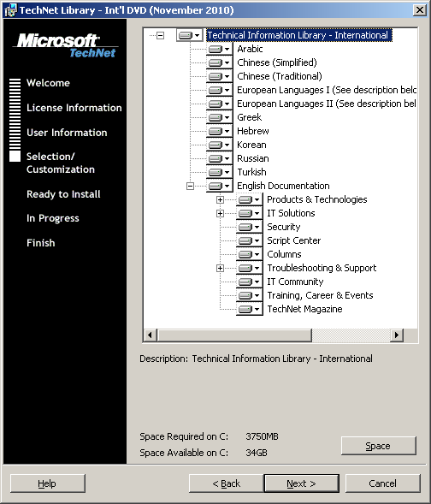The height and width of the screenshot is (504, 431).
Task: Click the horizontal scrollbar right arrow
Action: tap(397, 335)
